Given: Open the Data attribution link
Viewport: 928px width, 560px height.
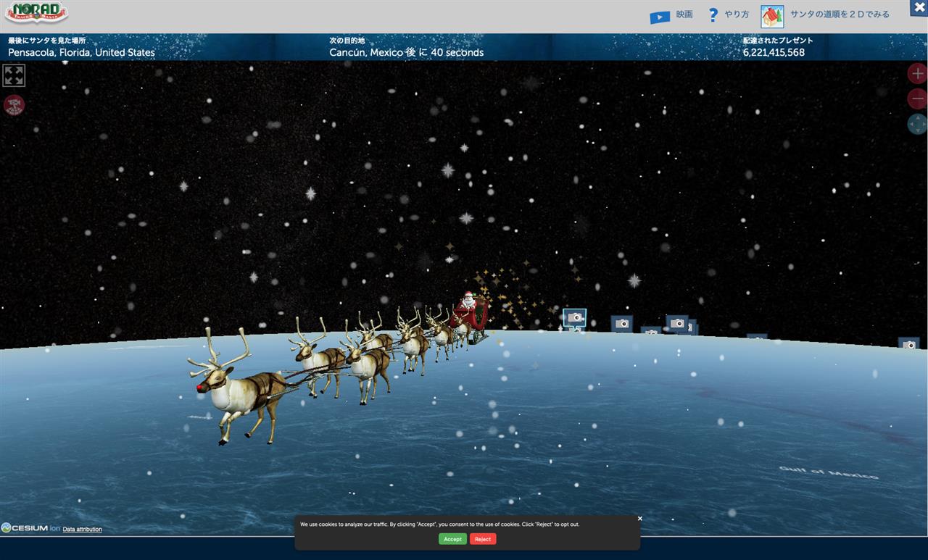Looking at the screenshot, I should [82, 530].
